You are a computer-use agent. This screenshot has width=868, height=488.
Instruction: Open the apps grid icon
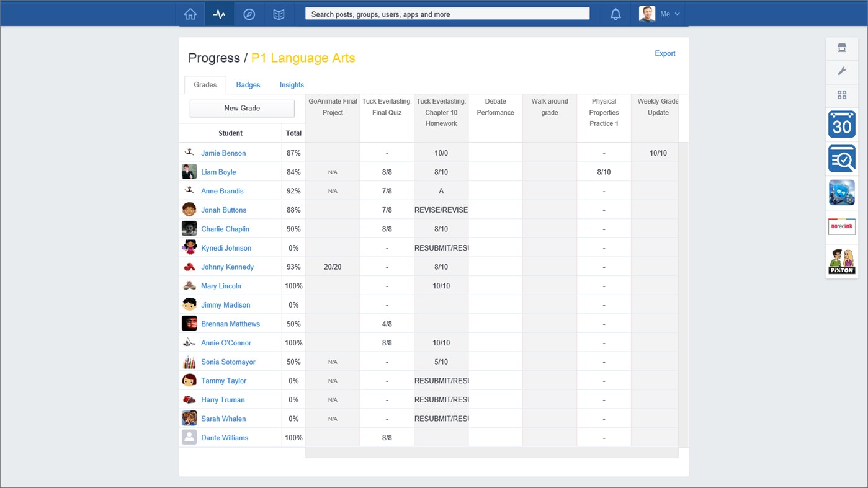[841, 95]
